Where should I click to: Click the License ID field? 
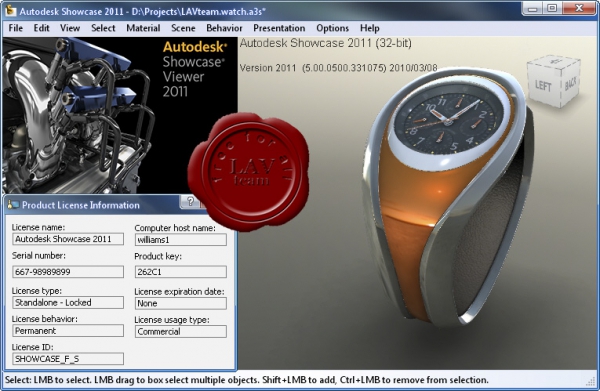point(68,358)
